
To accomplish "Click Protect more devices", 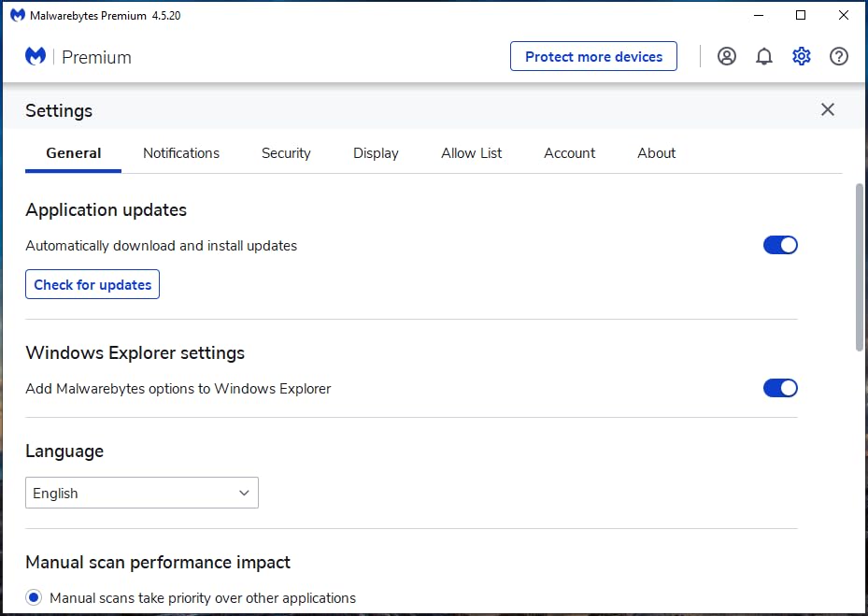I will 593,56.
